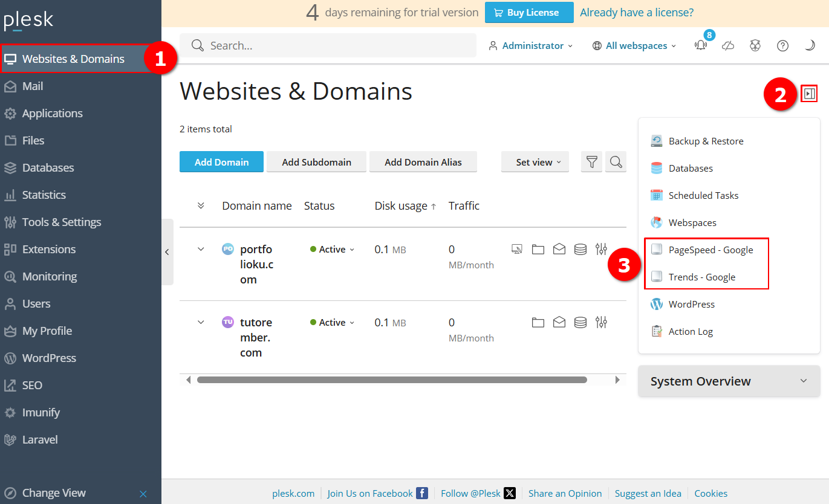Collapse the left navigation arrow handle

tap(167, 252)
